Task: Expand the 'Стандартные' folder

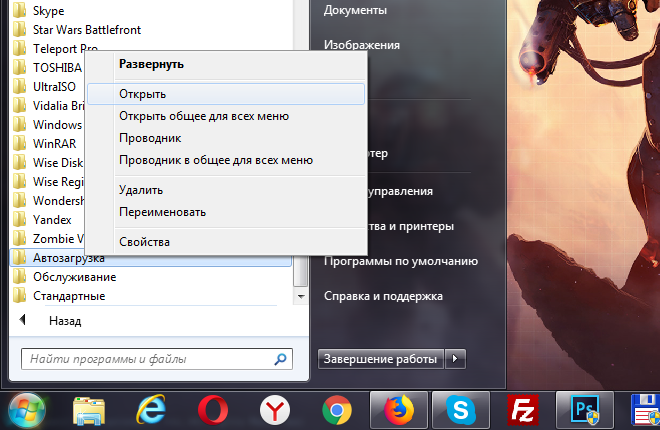Action: [68, 296]
